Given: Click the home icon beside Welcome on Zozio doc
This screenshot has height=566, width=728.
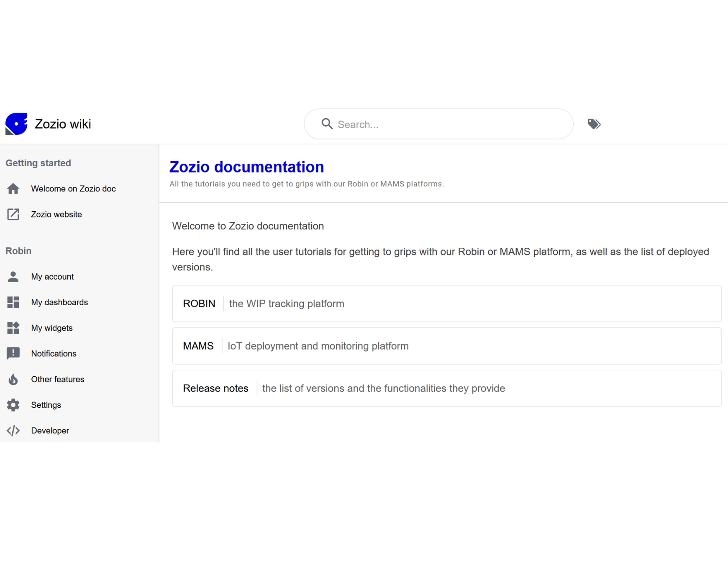Looking at the screenshot, I should click(13, 189).
